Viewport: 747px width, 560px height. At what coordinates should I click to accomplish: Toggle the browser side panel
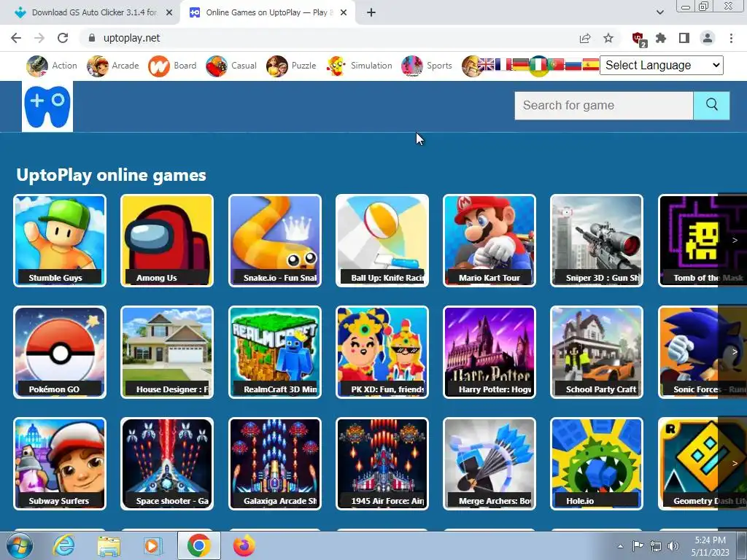coord(684,38)
